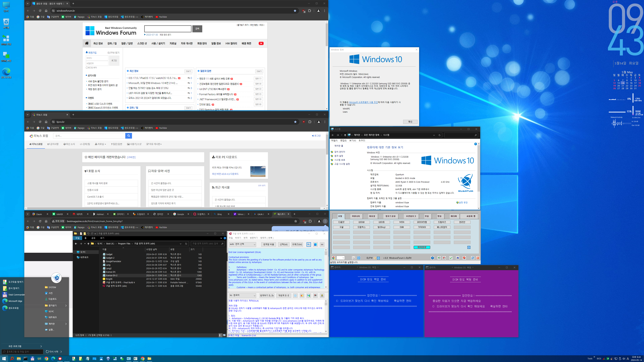644x362 pixels.
Task: Click the green checkmark icon in launcher toolbar
Action: tap(451, 258)
